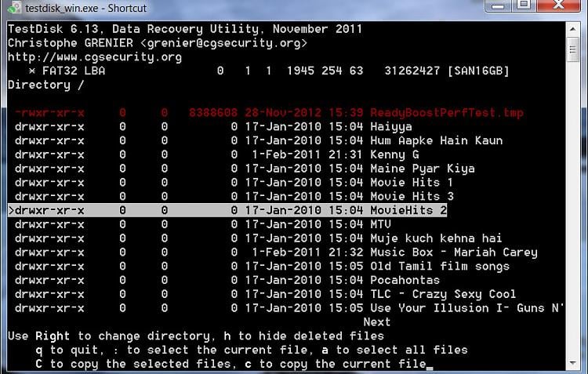Click the 8388608 file size value
588x374 pixels.
point(213,113)
